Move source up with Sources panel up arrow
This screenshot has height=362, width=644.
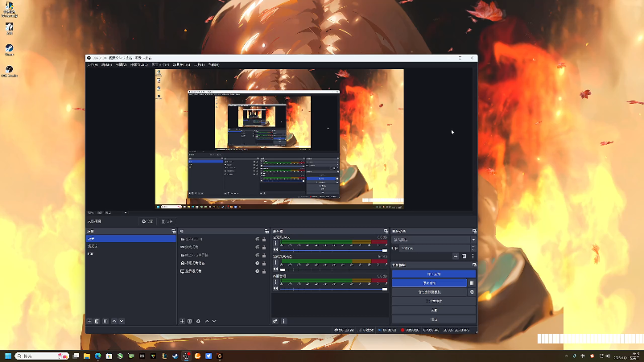[x=207, y=321]
